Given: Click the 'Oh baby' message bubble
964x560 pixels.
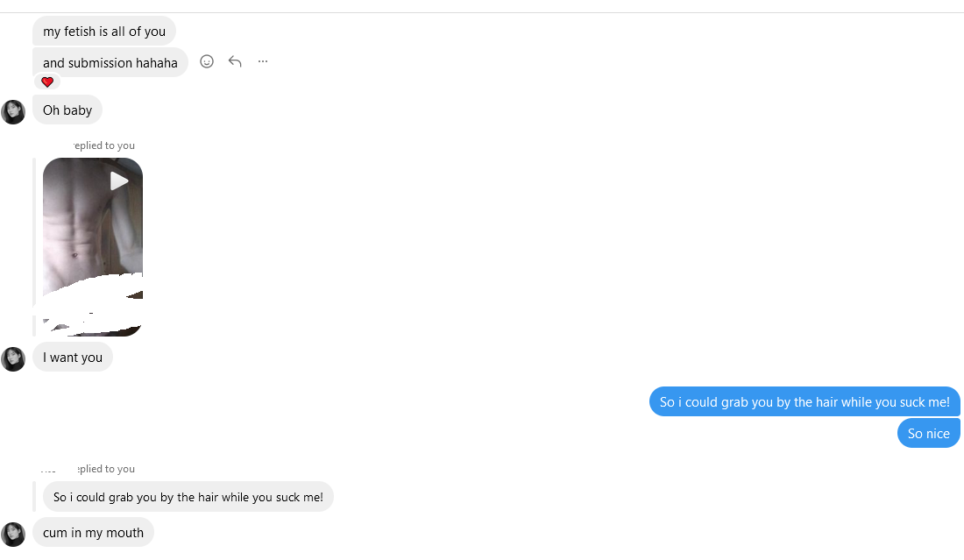Looking at the screenshot, I should pyautogui.click(x=67, y=110).
